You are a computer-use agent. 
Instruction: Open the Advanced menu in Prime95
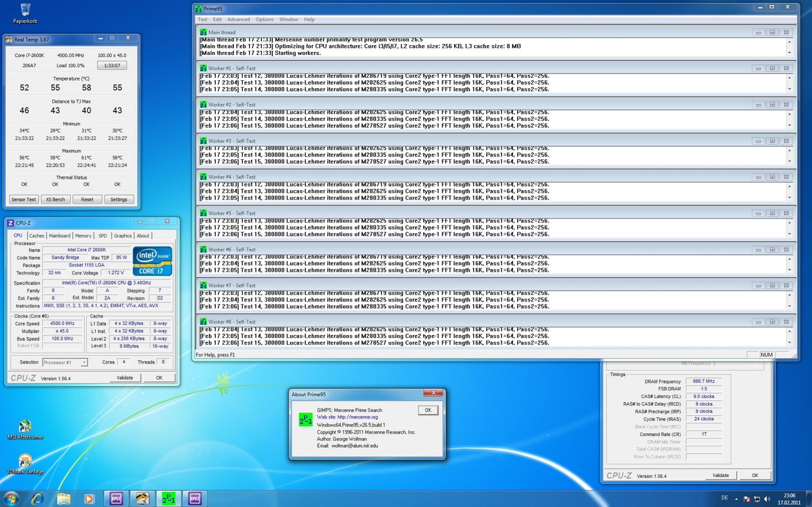tap(239, 19)
